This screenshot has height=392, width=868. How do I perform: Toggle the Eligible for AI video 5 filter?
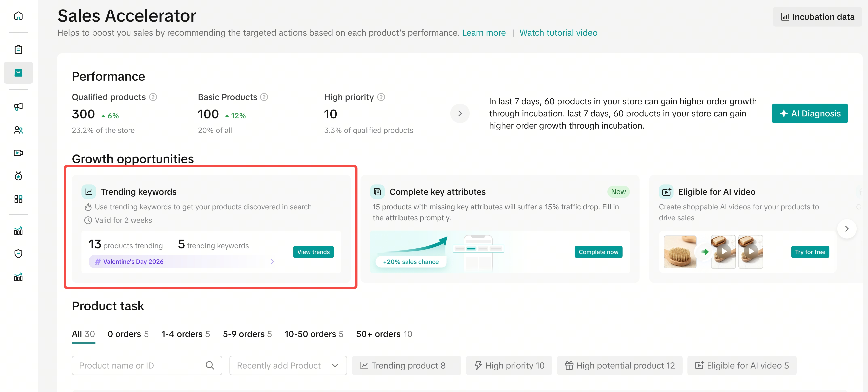(x=742, y=365)
